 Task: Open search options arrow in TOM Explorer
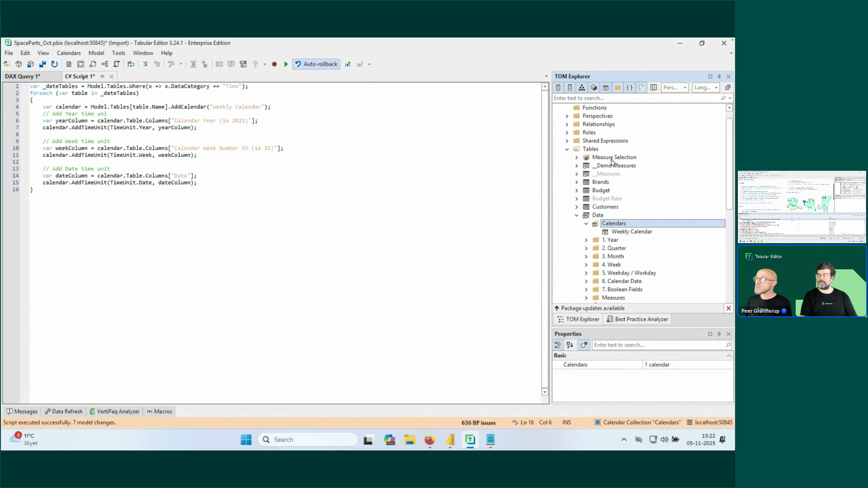click(x=730, y=98)
